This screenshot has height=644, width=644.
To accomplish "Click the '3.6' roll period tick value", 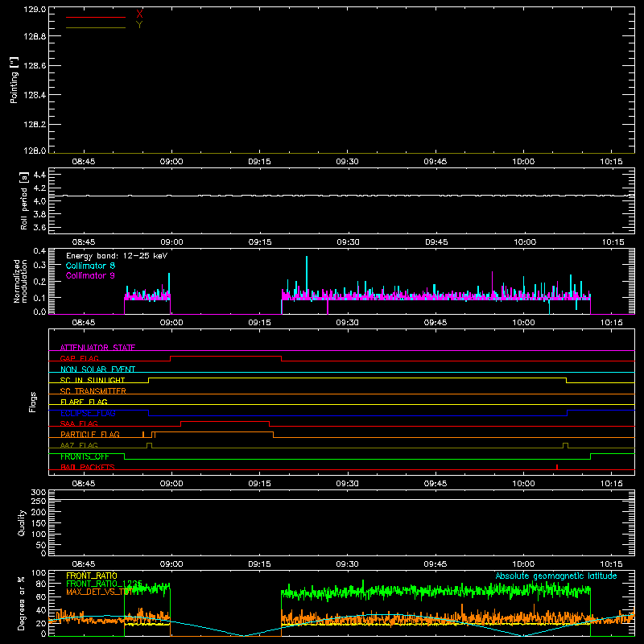I will click(x=39, y=227).
